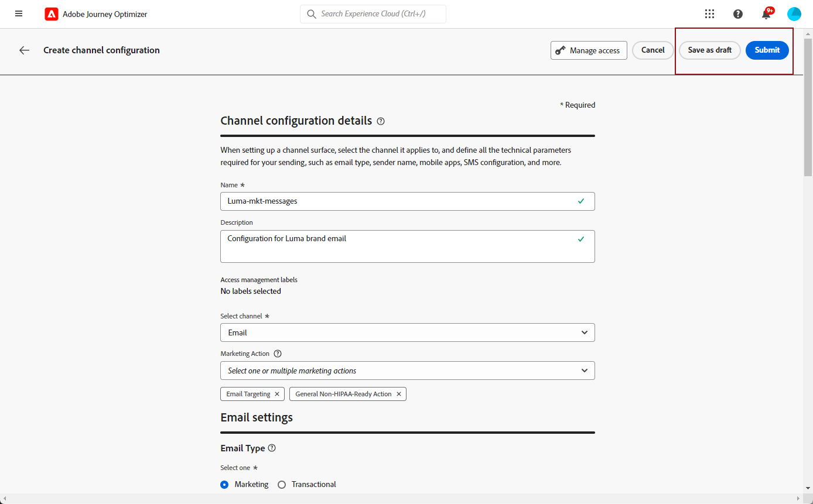Select the Marketing radio button
813x504 pixels.
(x=224, y=485)
